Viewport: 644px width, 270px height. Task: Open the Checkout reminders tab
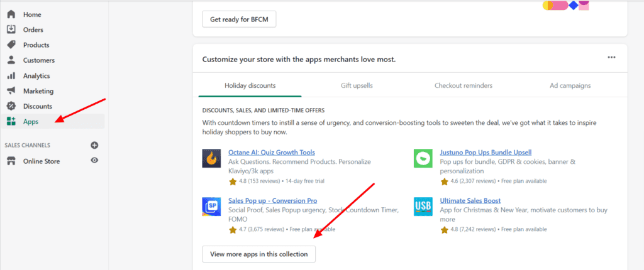(464, 86)
